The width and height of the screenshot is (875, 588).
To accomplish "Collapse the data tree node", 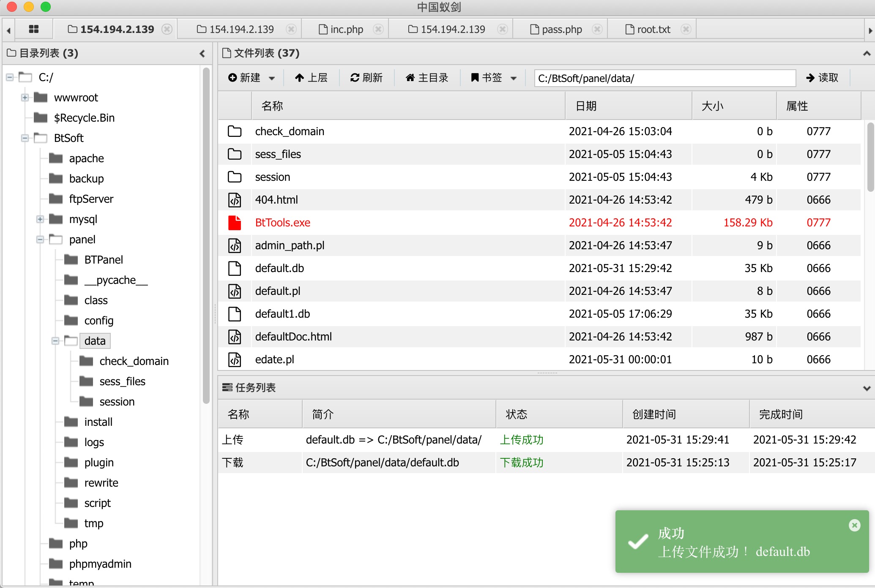I will point(55,341).
